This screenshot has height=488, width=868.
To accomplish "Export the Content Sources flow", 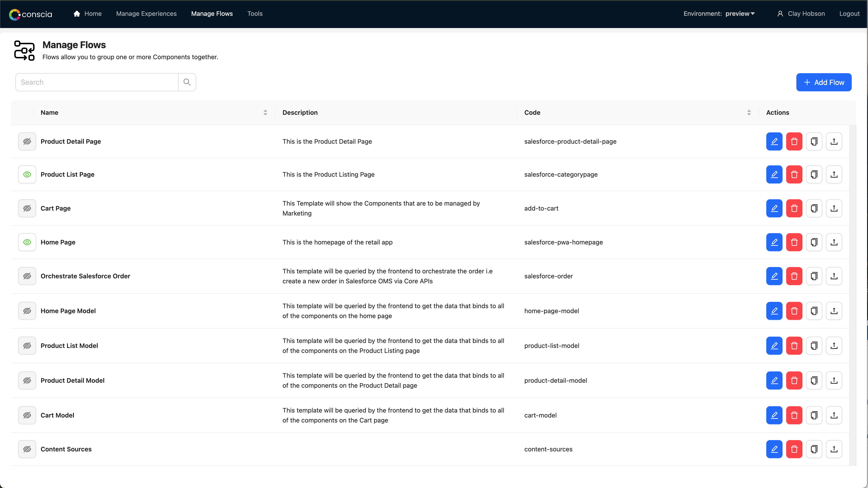I will click(x=834, y=449).
